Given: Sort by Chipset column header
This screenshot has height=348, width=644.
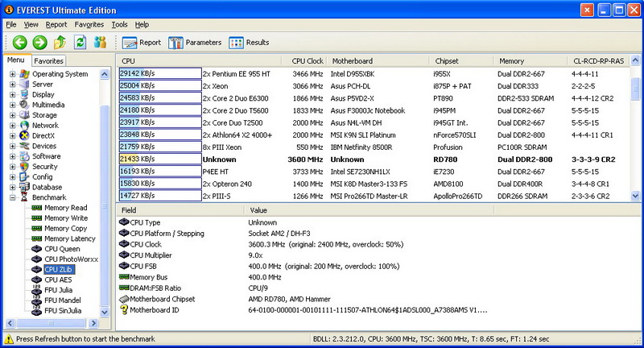Looking at the screenshot, I should (461, 60).
